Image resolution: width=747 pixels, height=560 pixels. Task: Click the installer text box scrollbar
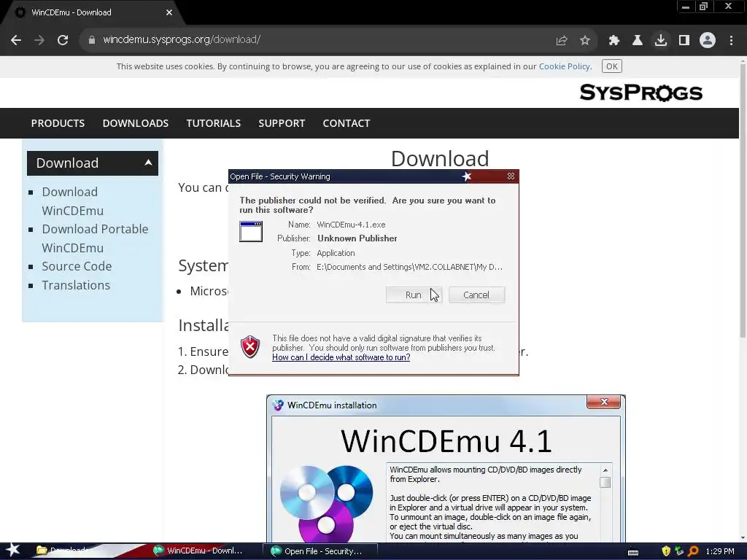click(x=605, y=502)
